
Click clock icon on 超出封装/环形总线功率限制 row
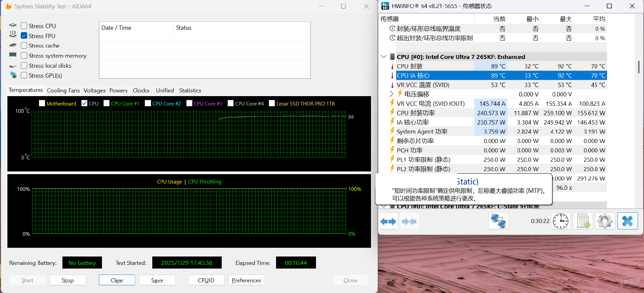click(x=392, y=38)
